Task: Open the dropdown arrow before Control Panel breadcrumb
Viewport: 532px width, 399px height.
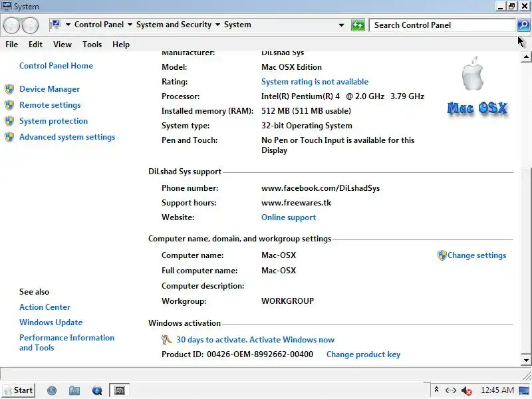Action: (68, 25)
